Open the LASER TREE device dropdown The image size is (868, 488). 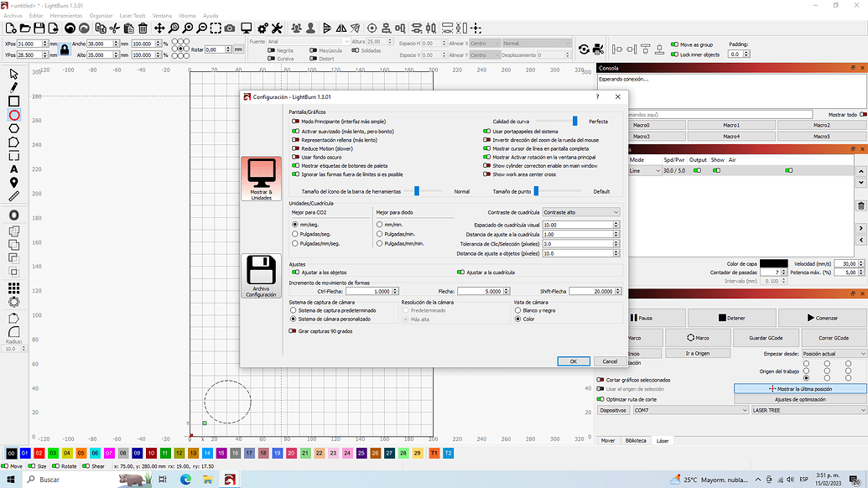tap(808, 410)
